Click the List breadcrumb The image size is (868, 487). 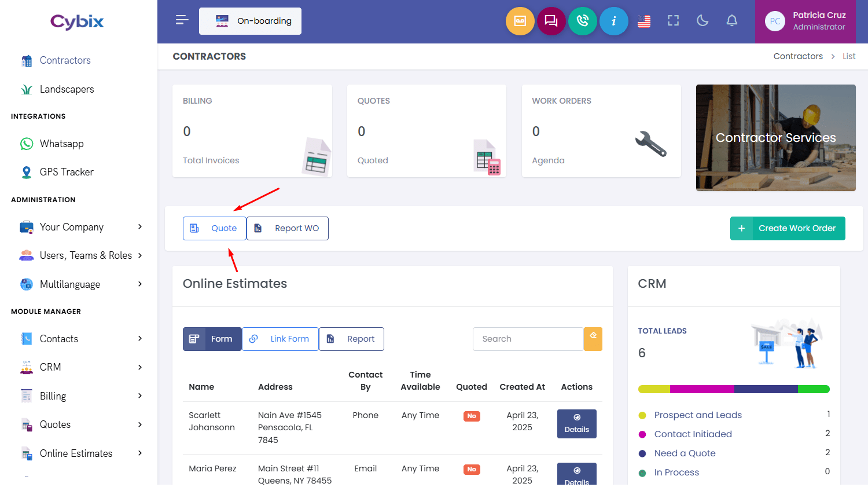849,56
